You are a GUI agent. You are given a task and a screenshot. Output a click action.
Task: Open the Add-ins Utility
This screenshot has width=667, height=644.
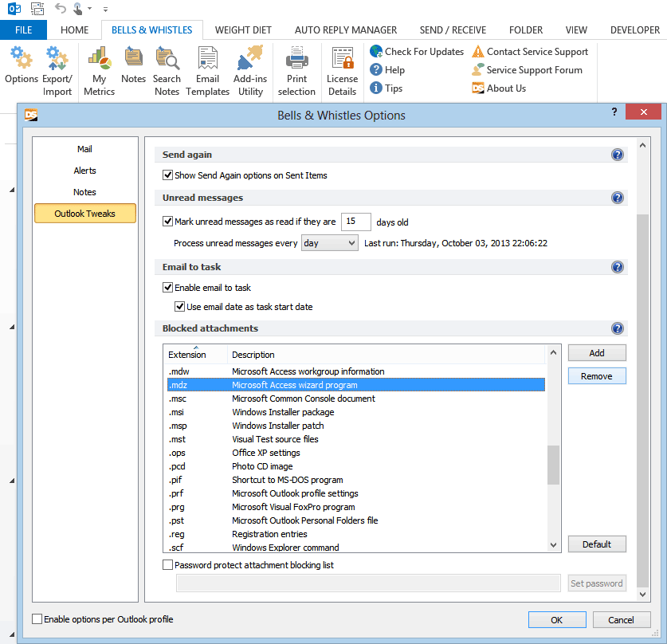250,72
